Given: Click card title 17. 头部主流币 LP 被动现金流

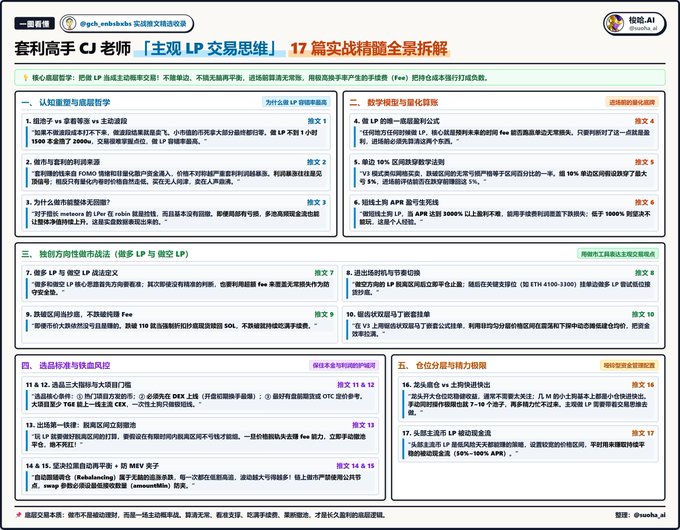Looking at the screenshot, I should 446,433.
